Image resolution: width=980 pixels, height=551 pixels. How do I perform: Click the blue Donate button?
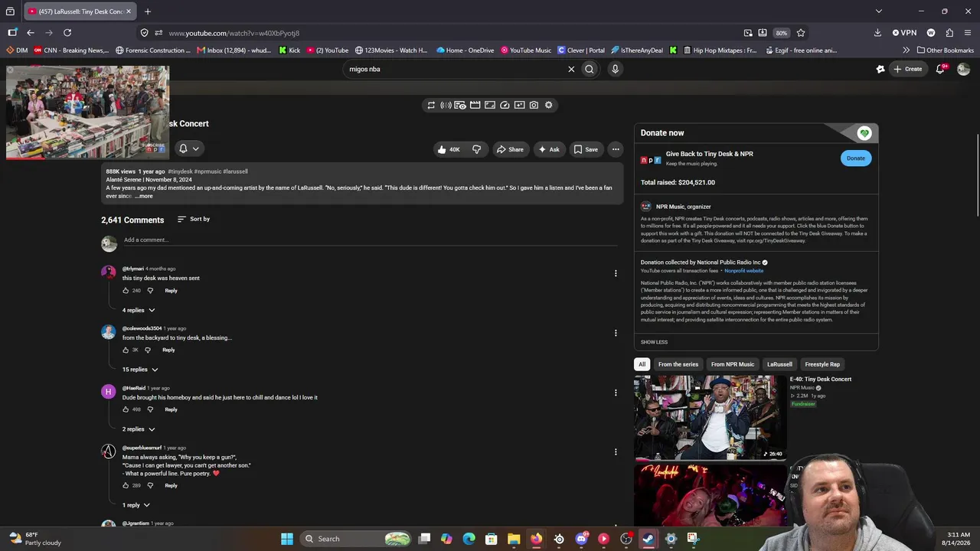pyautogui.click(x=856, y=158)
